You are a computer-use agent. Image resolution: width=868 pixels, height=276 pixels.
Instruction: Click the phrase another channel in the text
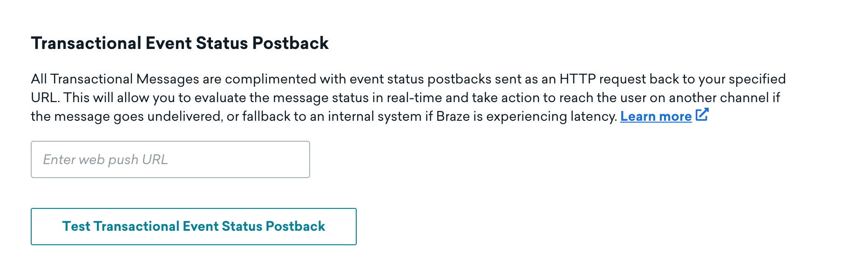pyautogui.click(x=719, y=98)
